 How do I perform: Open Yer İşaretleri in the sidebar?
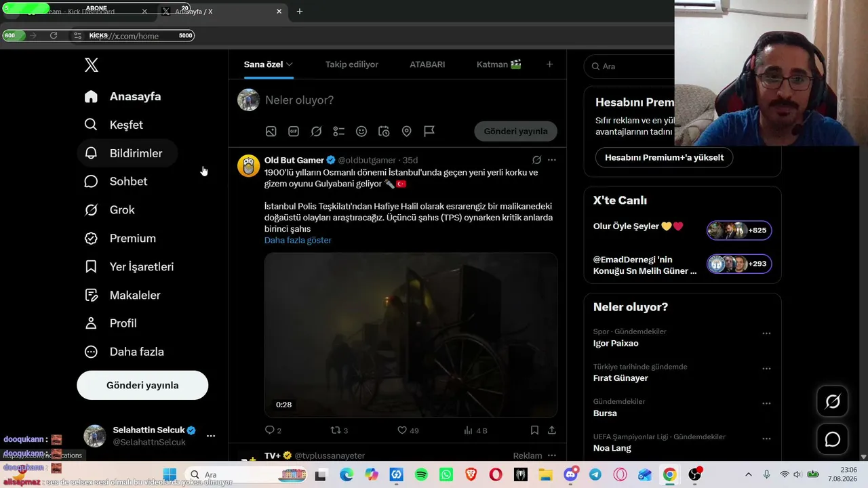129,267
